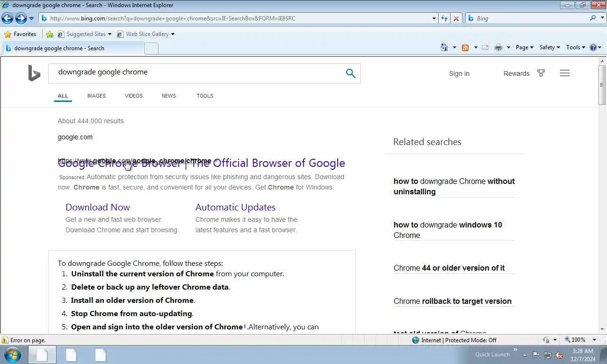Expand the Home button dropdown arrow
This screenshot has height=364, width=607.
[x=454, y=47]
